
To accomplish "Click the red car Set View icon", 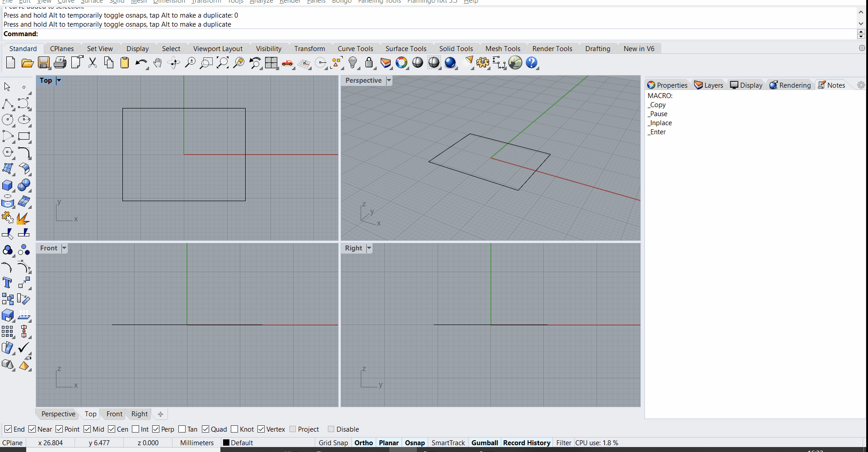I will (288, 63).
